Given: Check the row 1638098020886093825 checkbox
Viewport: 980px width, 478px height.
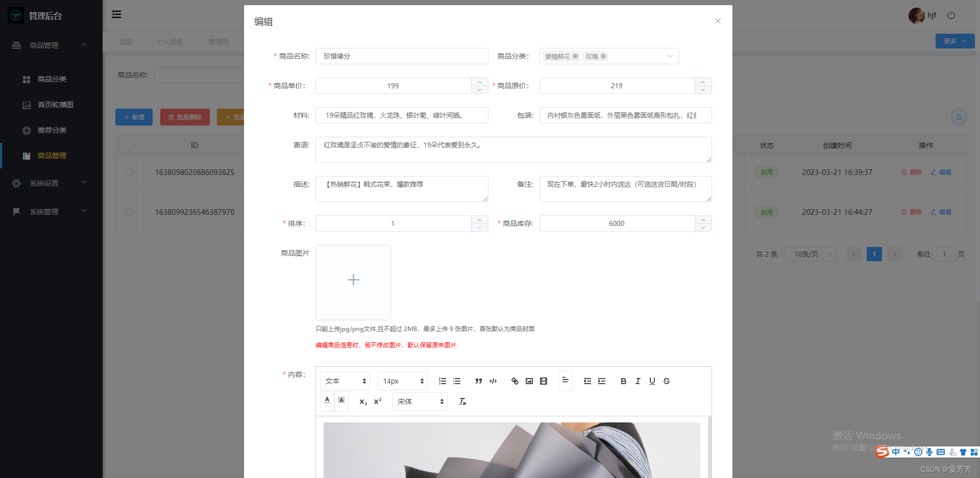Looking at the screenshot, I should coord(129,172).
